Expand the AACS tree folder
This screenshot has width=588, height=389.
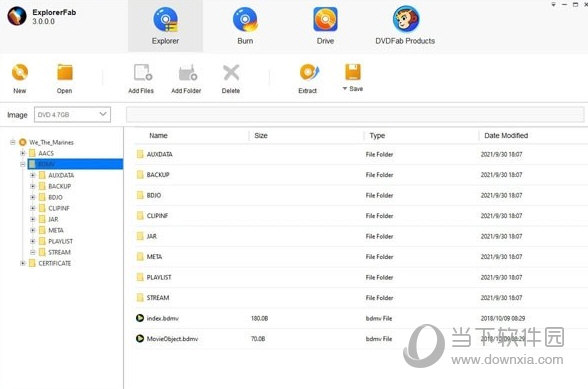(x=22, y=153)
